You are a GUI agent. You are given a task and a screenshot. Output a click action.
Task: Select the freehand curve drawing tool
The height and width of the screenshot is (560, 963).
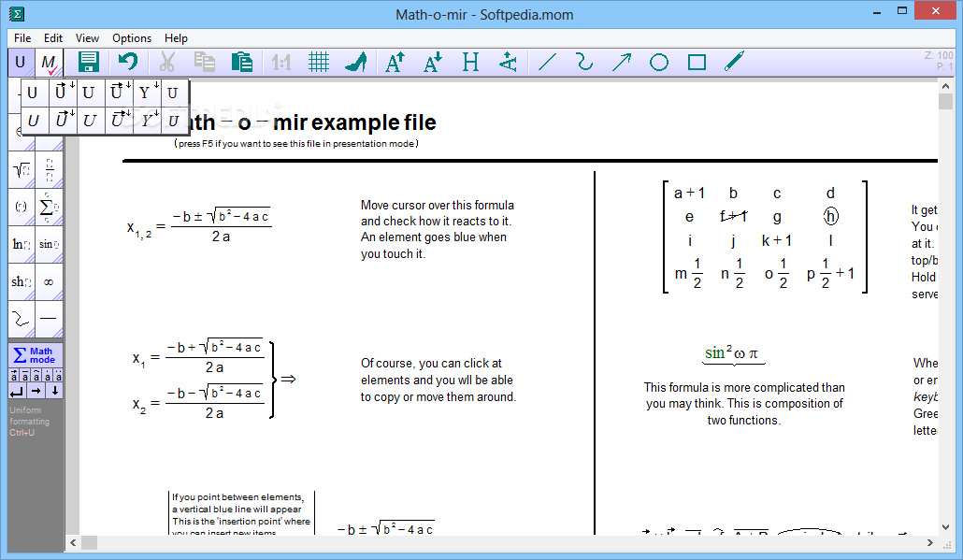coord(584,62)
